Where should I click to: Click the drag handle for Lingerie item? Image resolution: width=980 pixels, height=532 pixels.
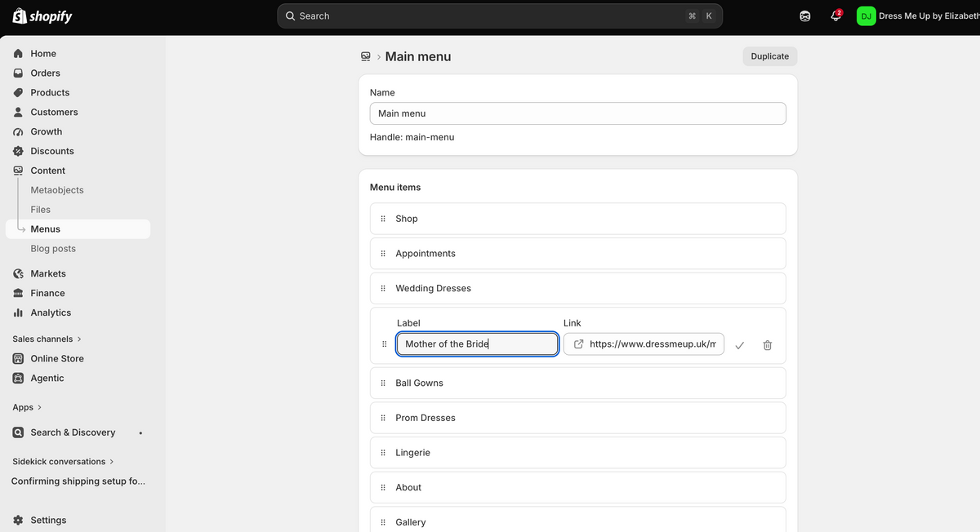point(383,453)
